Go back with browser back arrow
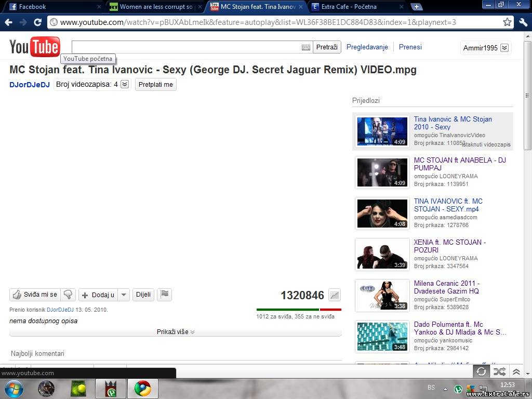 tap(9, 22)
